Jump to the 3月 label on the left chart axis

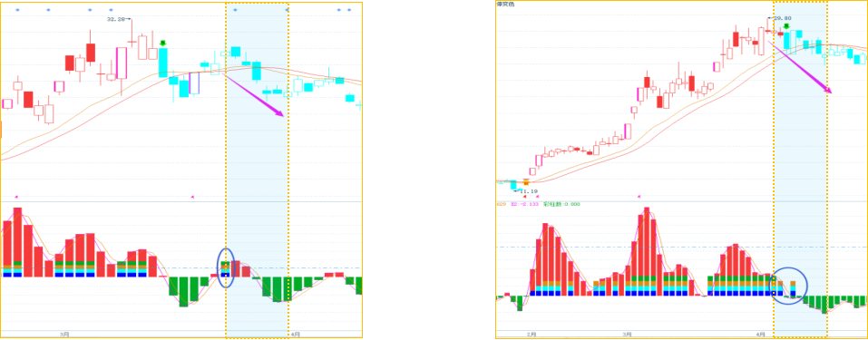coord(64,334)
